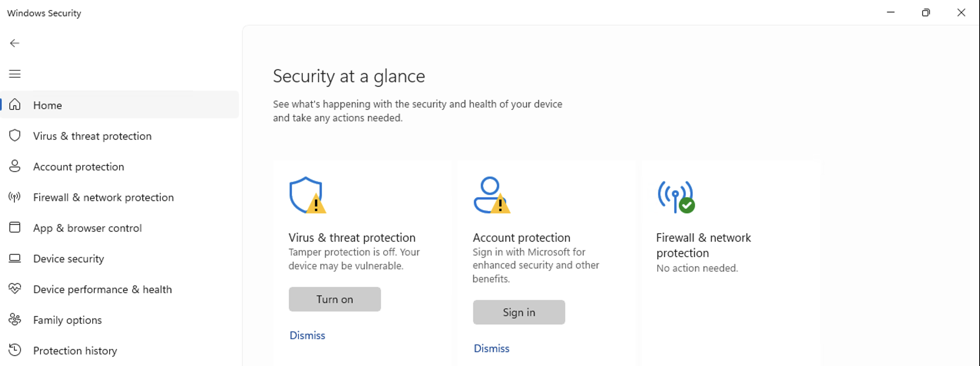Dismiss the Account protection notice
This screenshot has height=366, width=980.
click(492, 348)
